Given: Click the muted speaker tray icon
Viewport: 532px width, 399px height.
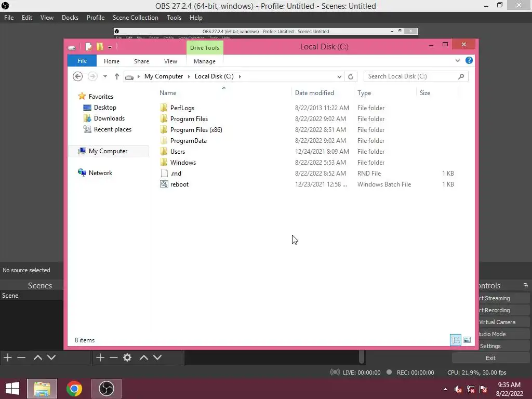Looking at the screenshot, I should [458, 389].
